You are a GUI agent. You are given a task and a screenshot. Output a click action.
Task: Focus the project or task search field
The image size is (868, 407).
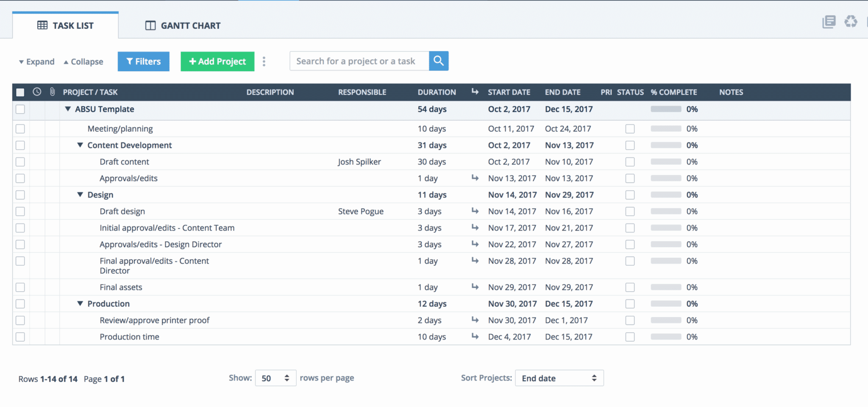pos(359,61)
